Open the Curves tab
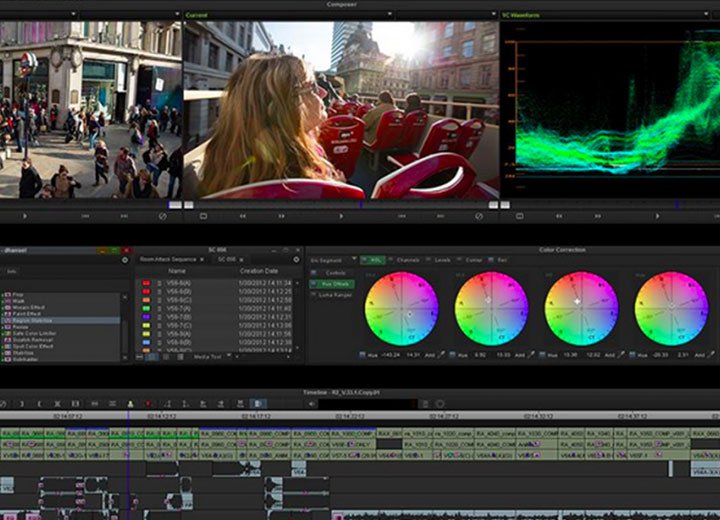The image size is (720, 520). point(473,260)
